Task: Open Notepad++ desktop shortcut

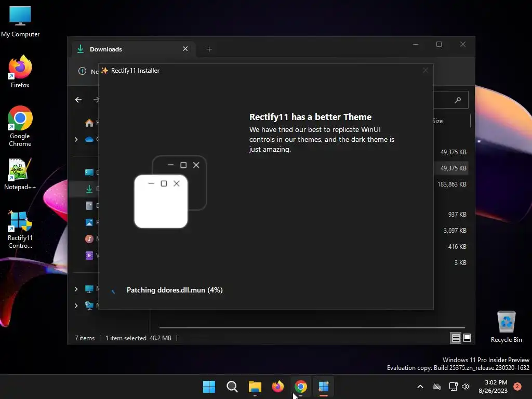Action: (x=20, y=174)
